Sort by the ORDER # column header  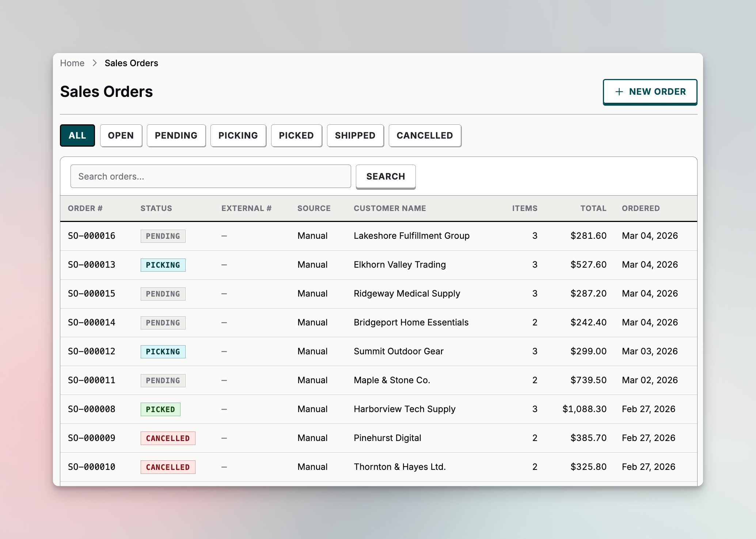[85, 208]
